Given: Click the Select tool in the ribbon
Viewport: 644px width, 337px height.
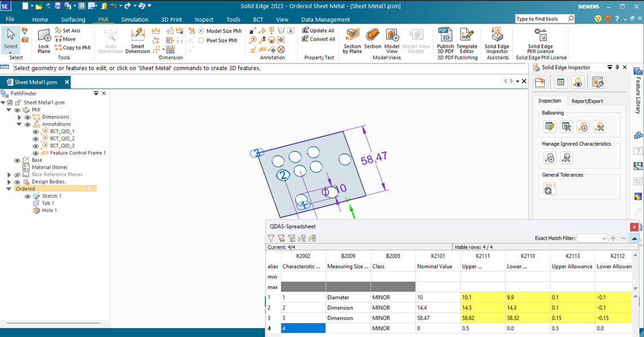Looking at the screenshot, I should [x=11, y=40].
